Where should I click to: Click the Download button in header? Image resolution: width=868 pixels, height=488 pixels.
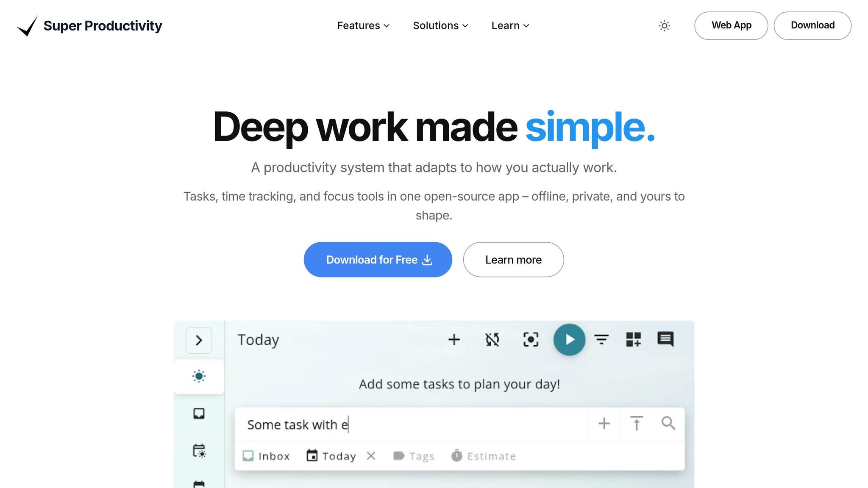point(812,25)
